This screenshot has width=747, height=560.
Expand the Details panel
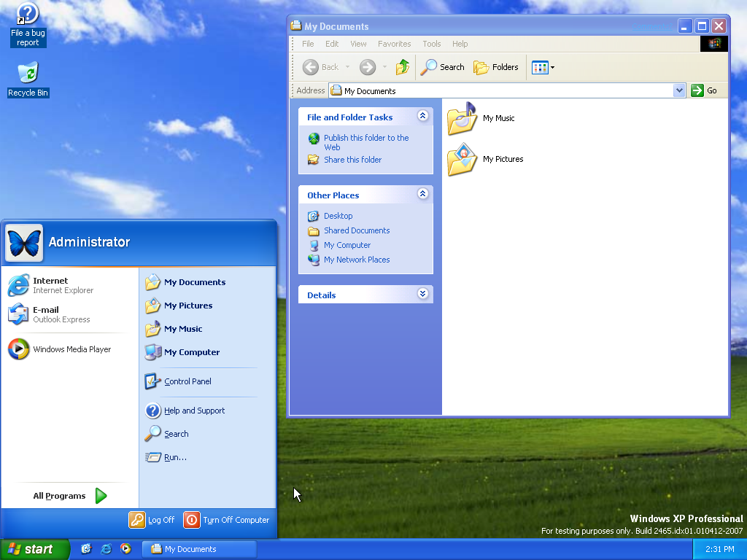tap(422, 294)
